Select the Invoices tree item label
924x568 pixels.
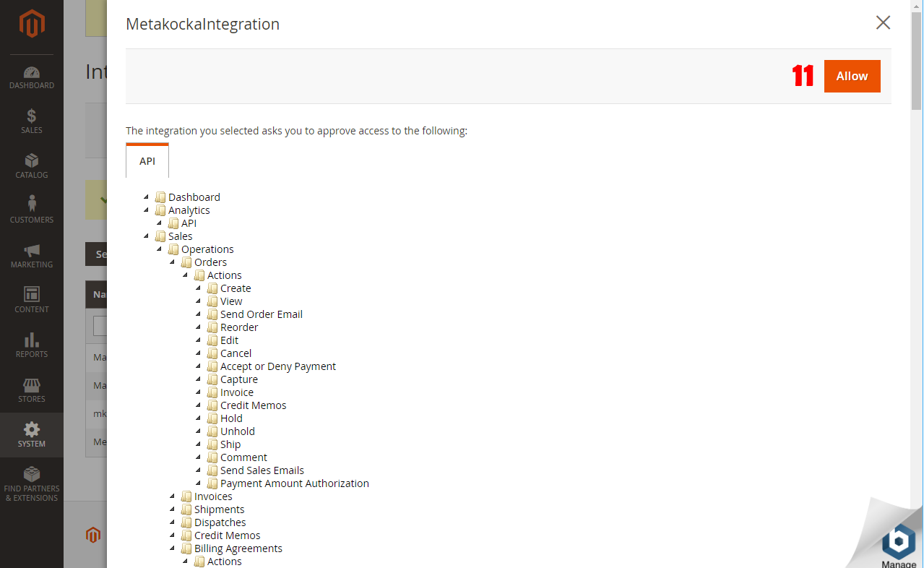click(213, 496)
